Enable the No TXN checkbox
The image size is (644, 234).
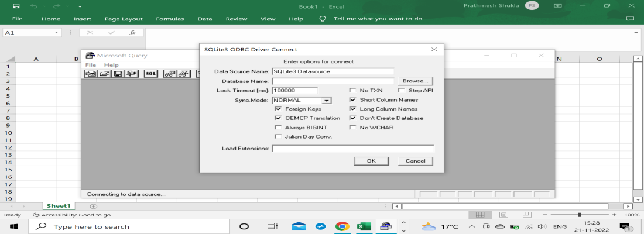click(x=352, y=91)
